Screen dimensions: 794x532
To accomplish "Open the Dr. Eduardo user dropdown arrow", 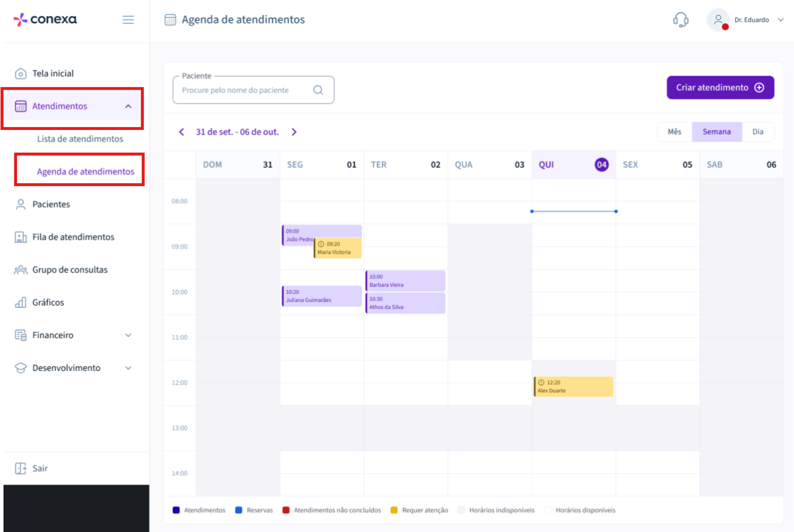I will [x=781, y=20].
